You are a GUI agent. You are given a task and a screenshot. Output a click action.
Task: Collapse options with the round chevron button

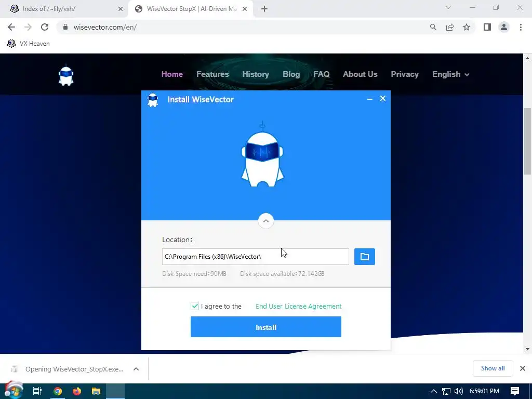coord(266,221)
